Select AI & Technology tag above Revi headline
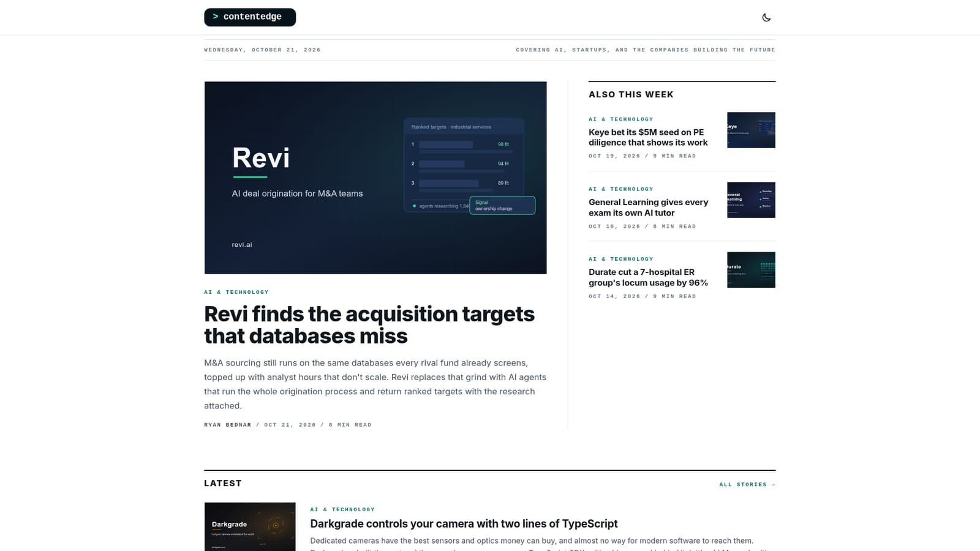The height and width of the screenshot is (551, 980). [236, 292]
